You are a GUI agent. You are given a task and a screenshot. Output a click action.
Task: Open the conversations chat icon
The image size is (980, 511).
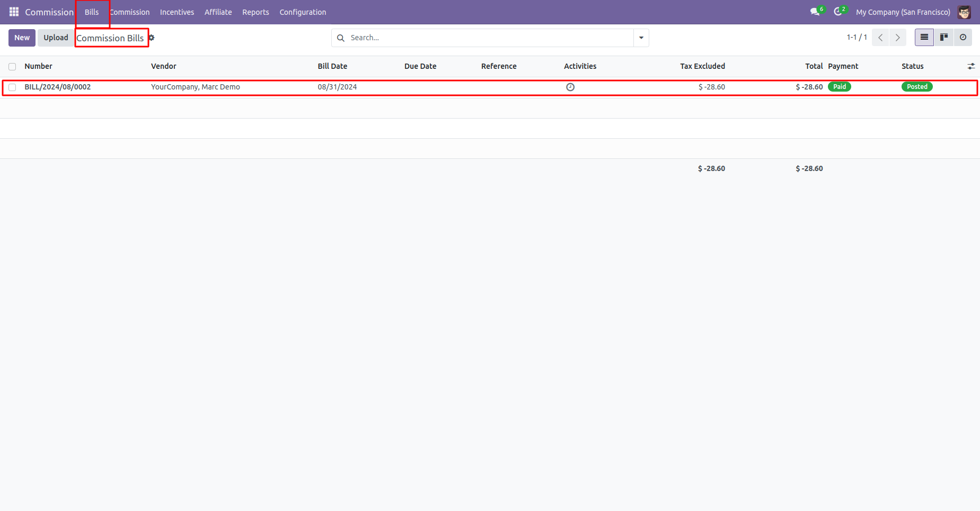[x=815, y=12]
